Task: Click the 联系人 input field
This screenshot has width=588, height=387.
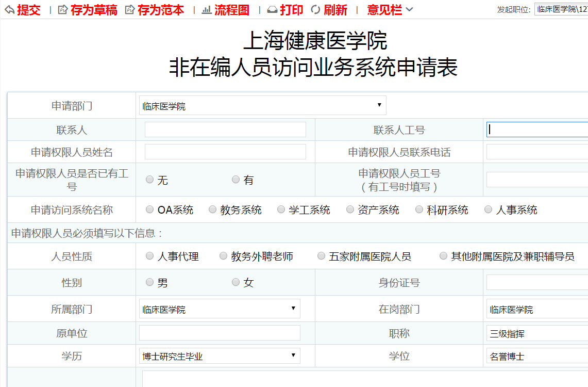Action: pos(225,130)
